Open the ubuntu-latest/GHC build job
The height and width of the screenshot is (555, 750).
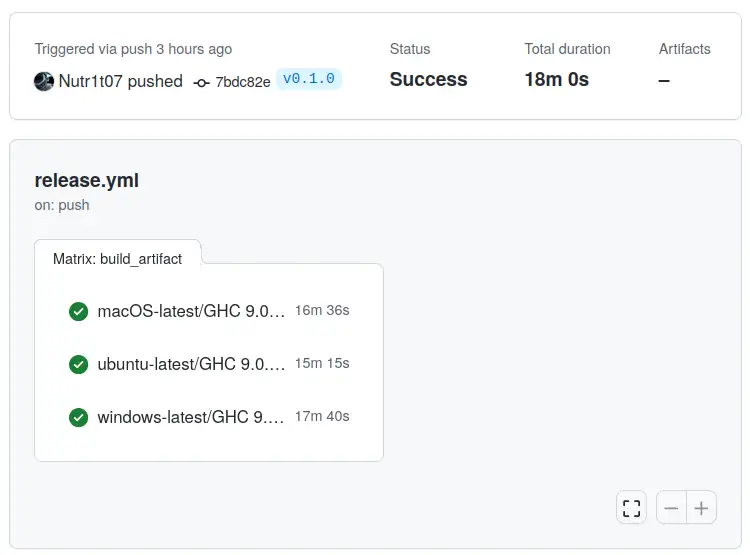coord(190,364)
